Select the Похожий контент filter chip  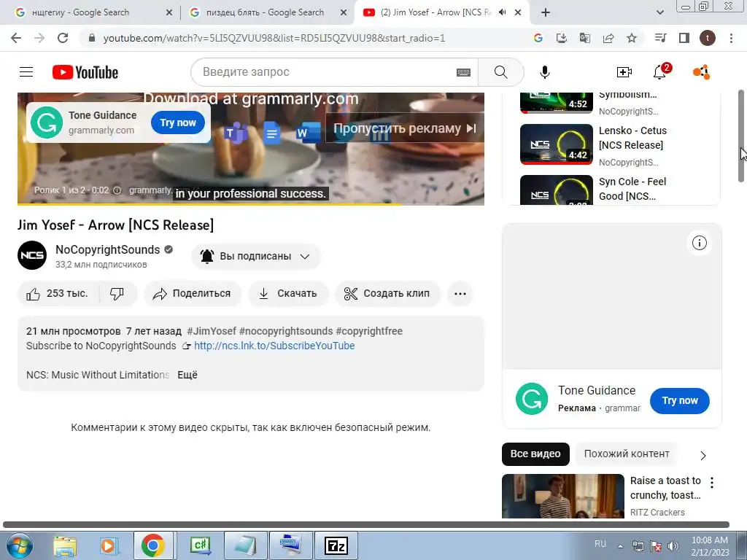(627, 454)
